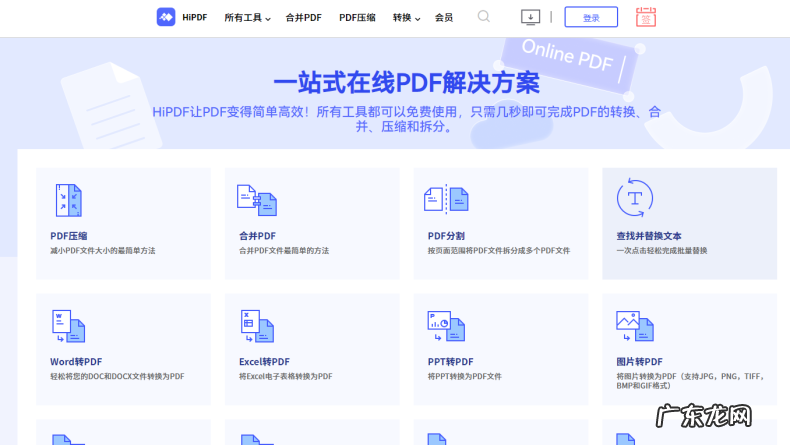
Task: Click description 将PPT转换为PDF文件
Action: tap(465, 376)
